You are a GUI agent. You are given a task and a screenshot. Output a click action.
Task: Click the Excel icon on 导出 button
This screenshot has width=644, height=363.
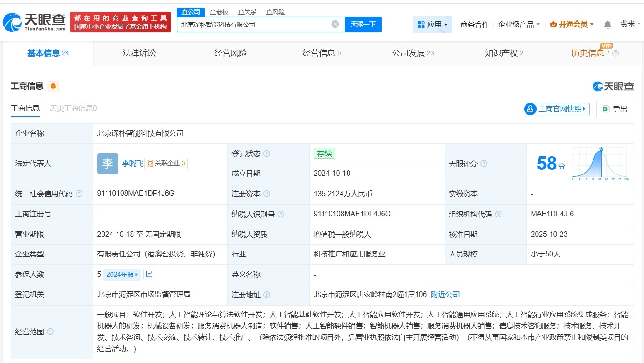(x=606, y=108)
